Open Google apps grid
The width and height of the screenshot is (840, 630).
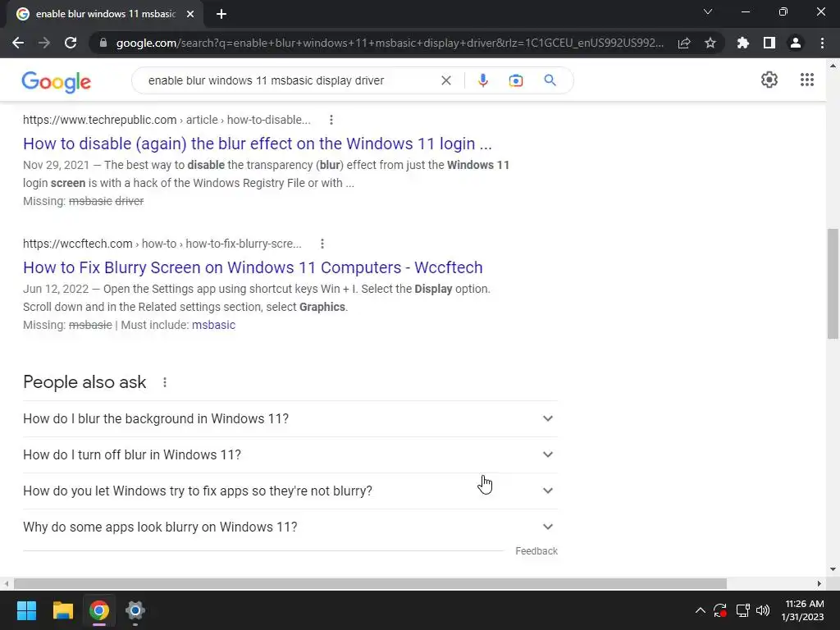point(807,80)
